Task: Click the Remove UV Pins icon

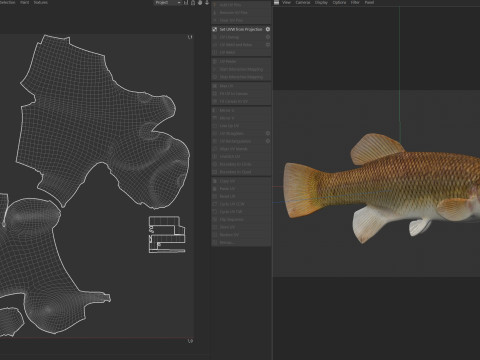Action: coord(215,12)
